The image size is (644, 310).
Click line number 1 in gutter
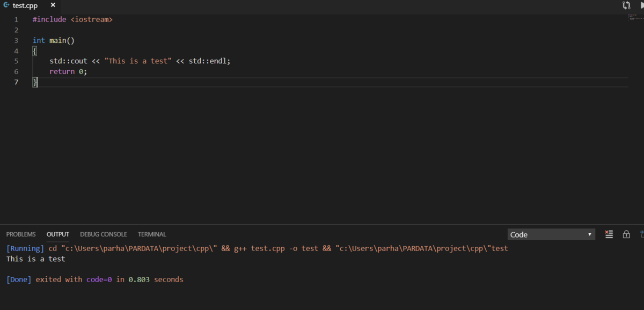(16, 19)
